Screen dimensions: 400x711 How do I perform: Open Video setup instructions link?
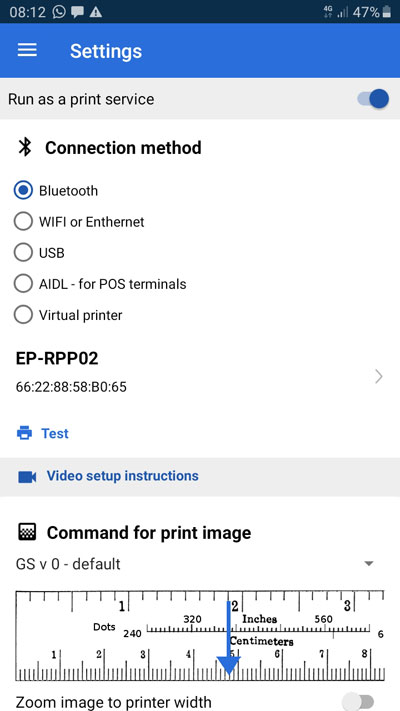[x=122, y=476]
